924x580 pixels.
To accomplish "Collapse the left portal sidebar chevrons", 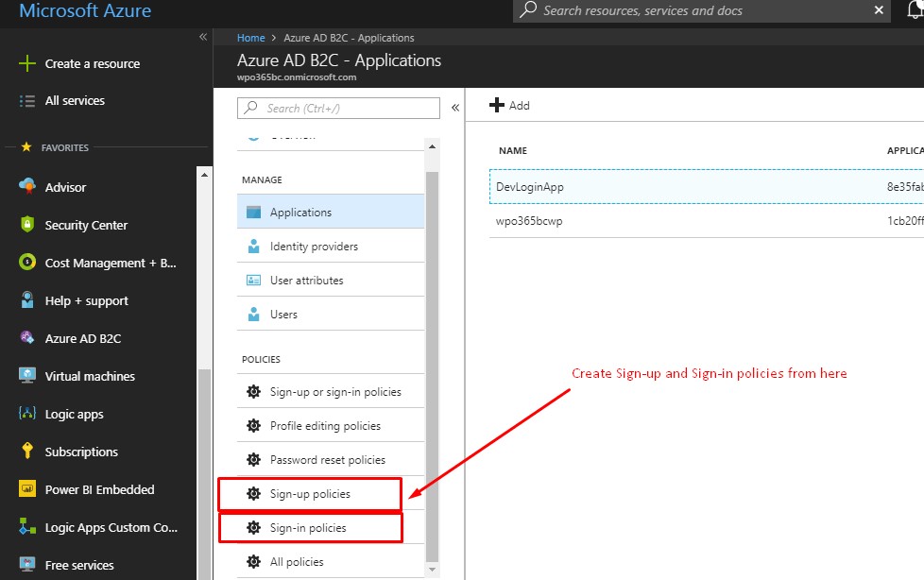I will (x=203, y=37).
